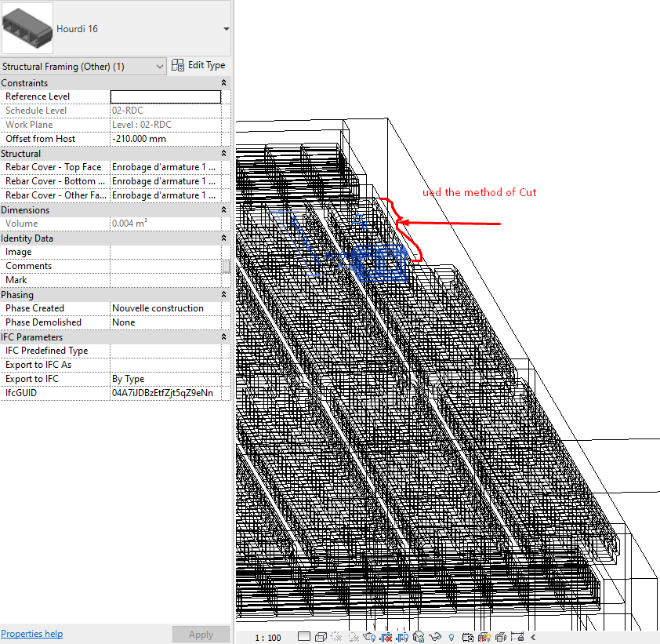Unlock the 3D view with the padlock icon
Image resolution: width=660 pixels, height=644 pixels.
pyautogui.click(x=417, y=636)
